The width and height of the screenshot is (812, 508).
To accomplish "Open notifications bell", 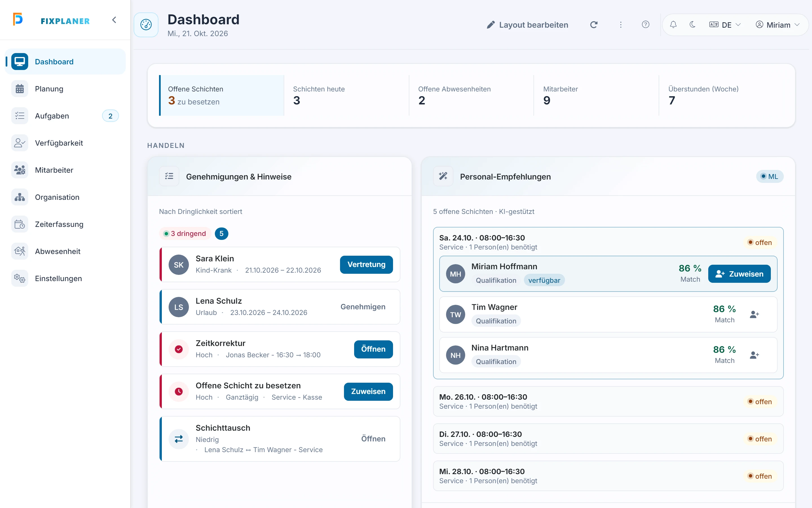I will 673,25.
